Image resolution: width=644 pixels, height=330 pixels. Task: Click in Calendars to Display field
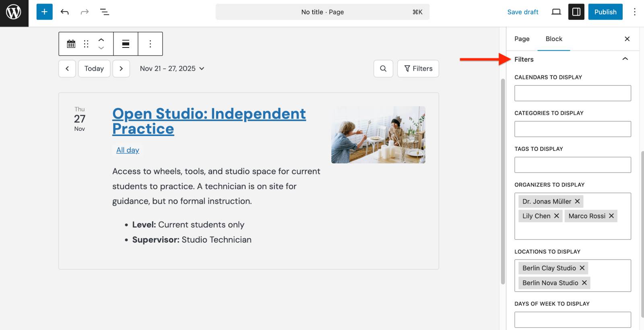(572, 93)
